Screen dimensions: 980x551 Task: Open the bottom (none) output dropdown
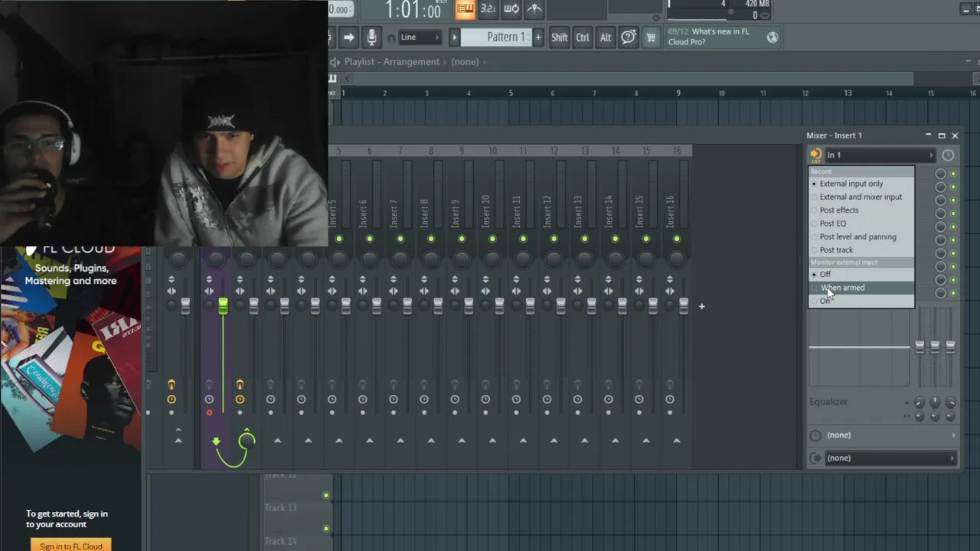tap(890, 458)
